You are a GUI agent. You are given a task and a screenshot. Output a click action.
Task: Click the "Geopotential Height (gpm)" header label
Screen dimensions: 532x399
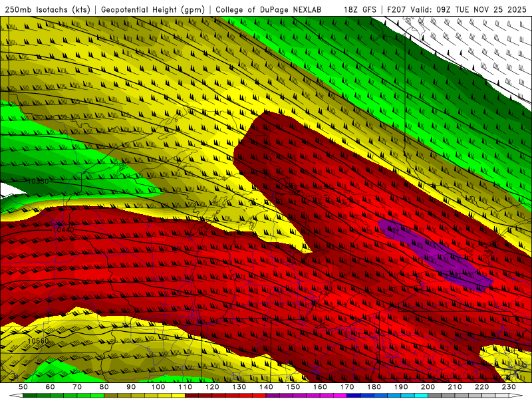click(x=153, y=9)
